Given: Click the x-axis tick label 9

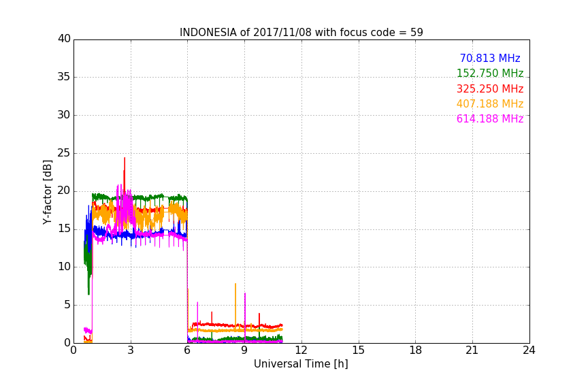Looking at the screenshot, I should tap(244, 350).
